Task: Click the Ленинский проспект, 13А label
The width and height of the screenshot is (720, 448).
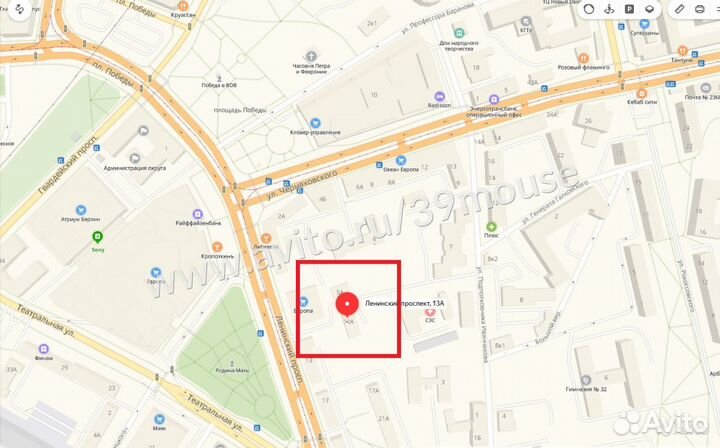Action: 405,303
